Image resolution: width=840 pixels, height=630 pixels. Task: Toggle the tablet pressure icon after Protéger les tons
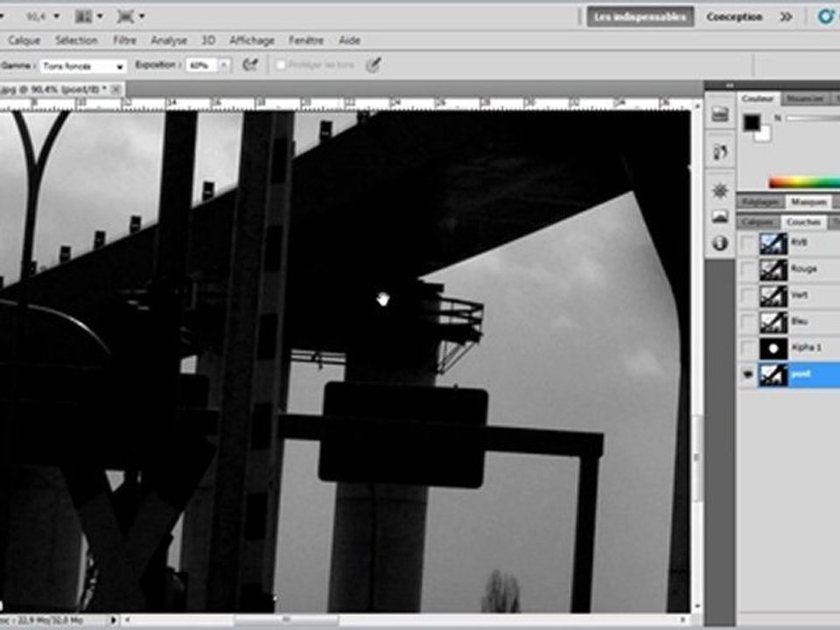[374, 66]
